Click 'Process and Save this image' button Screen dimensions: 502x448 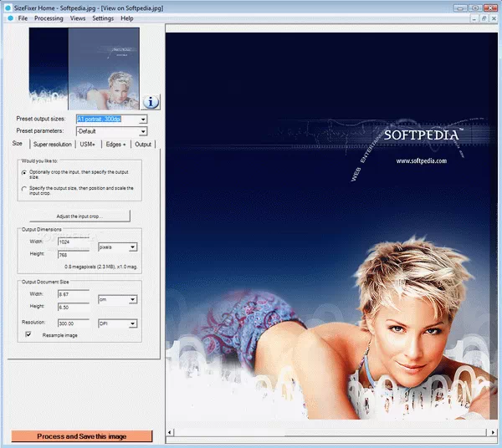[x=82, y=436]
